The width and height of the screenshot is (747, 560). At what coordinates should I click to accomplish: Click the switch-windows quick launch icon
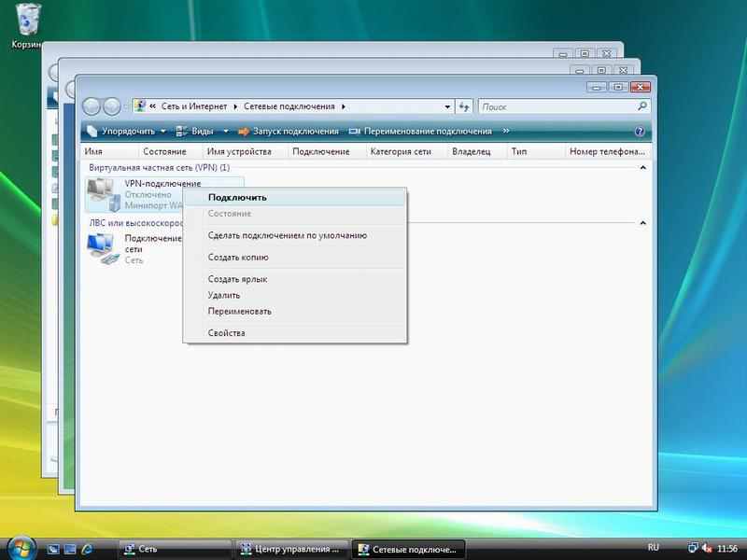70,549
